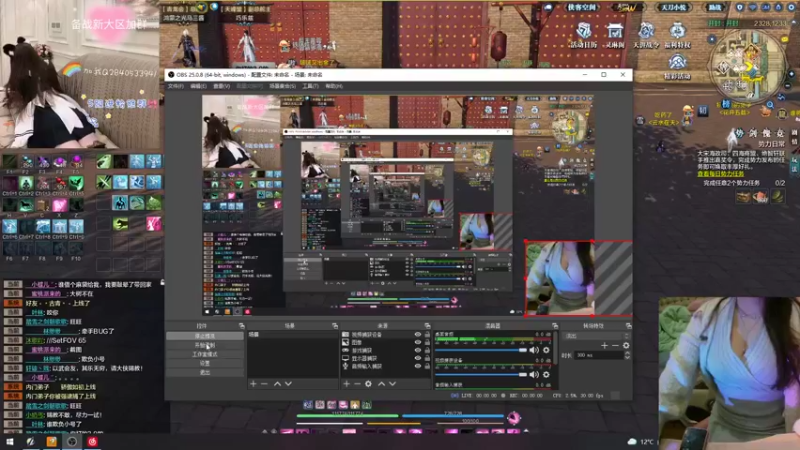Click 开始录制 start recording button
The image size is (800, 450).
pyautogui.click(x=205, y=345)
